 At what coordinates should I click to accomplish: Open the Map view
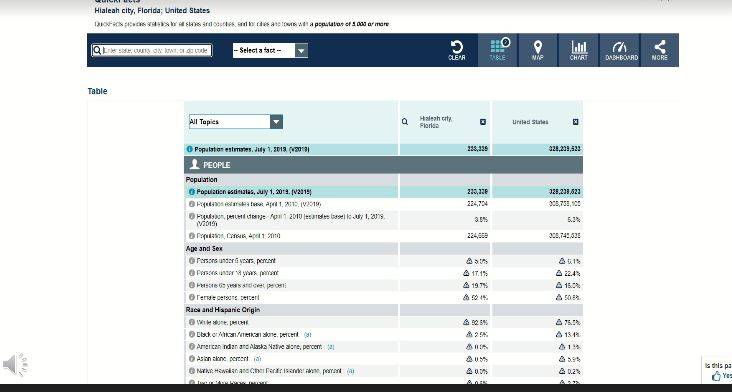[x=538, y=50]
